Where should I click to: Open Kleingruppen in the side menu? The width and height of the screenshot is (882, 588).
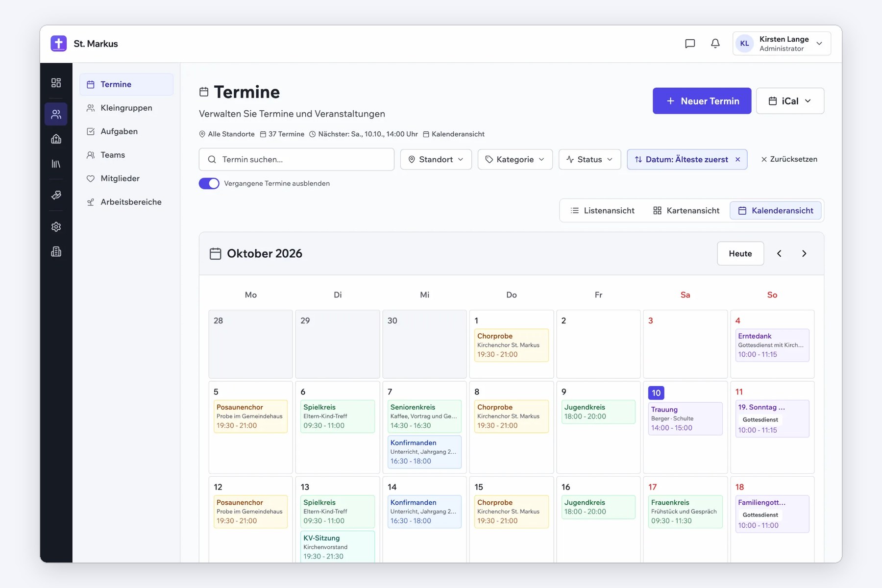[126, 108]
